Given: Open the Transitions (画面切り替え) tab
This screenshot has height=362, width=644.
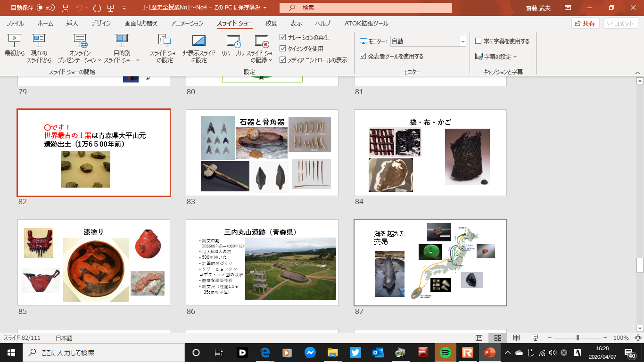Looking at the screenshot, I should (141, 24).
